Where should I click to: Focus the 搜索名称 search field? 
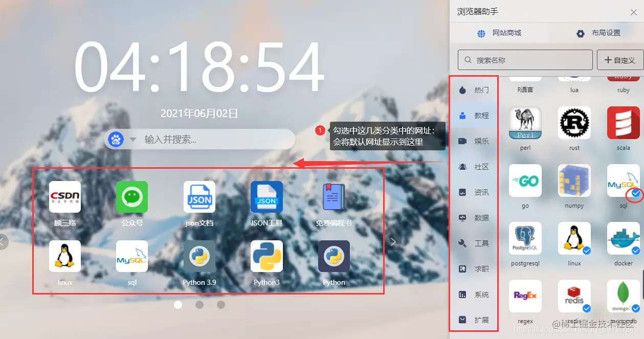point(525,60)
